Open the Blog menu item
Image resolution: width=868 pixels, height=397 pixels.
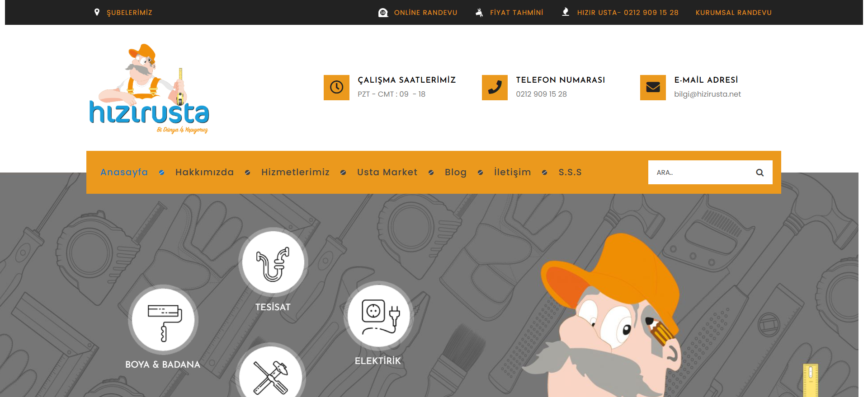click(x=455, y=173)
